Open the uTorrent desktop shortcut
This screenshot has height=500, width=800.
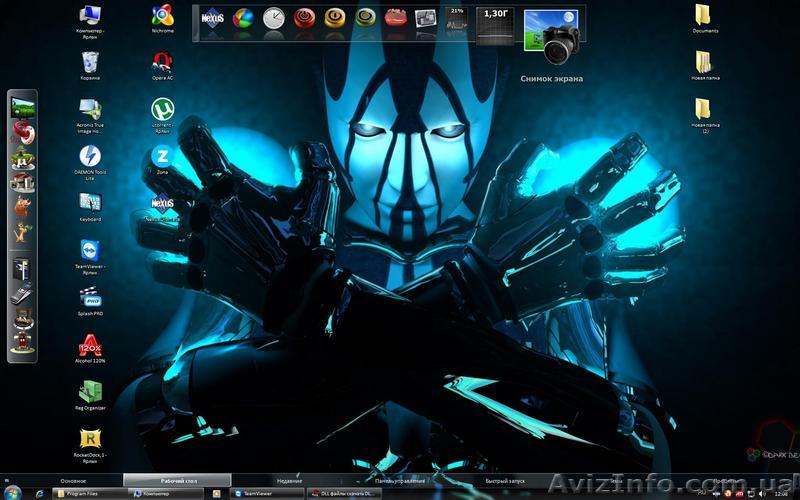coord(162,109)
